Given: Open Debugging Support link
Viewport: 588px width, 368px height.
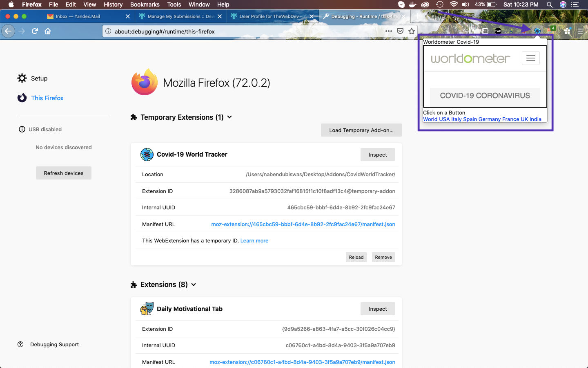Looking at the screenshot, I should [x=54, y=344].
